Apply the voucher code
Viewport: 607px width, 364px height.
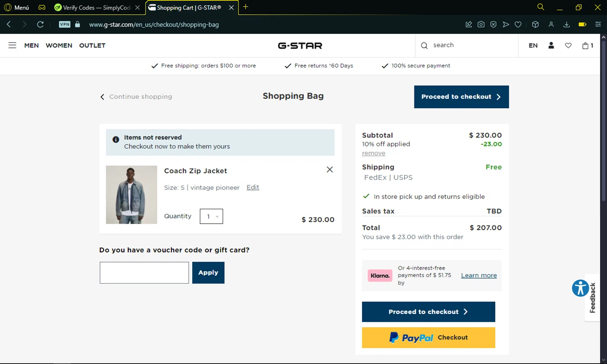pyautogui.click(x=208, y=273)
